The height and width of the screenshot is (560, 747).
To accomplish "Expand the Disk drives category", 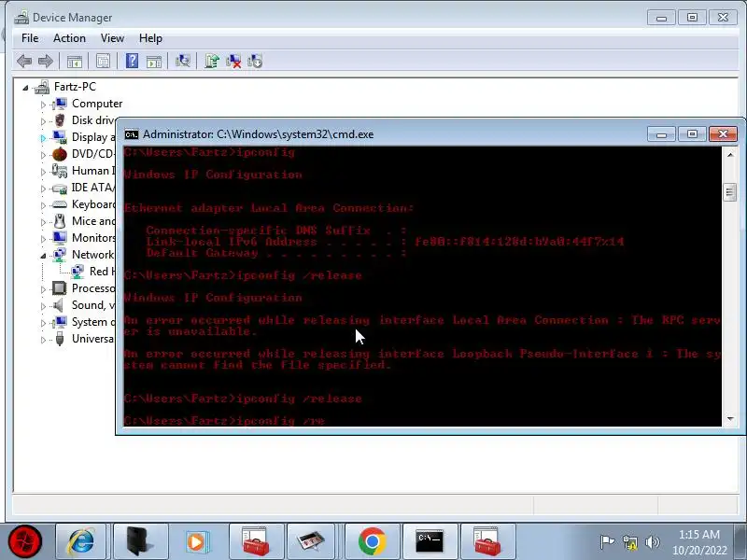I will coord(43,121).
